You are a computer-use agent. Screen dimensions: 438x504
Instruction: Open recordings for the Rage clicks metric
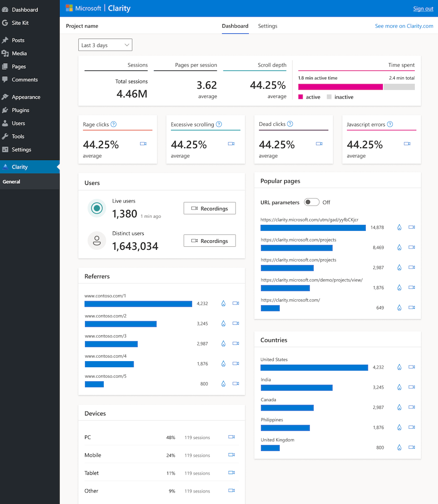click(x=143, y=143)
